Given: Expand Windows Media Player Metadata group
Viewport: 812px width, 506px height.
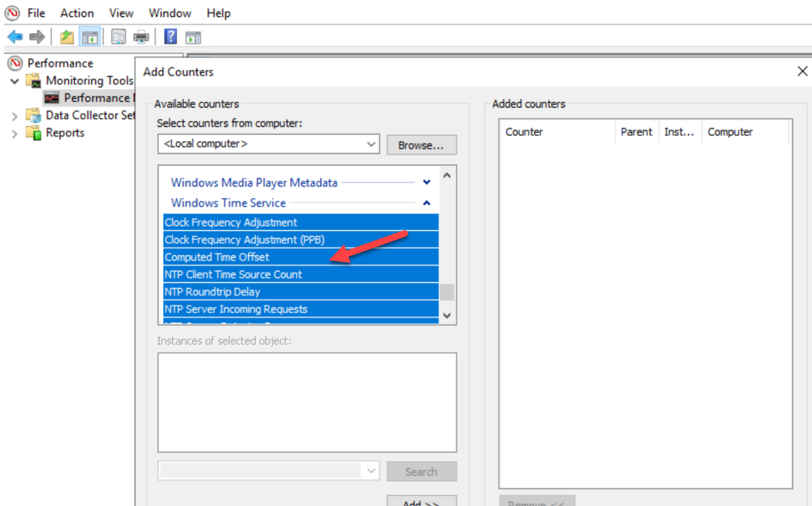Looking at the screenshot, I should tap(426, 183).
